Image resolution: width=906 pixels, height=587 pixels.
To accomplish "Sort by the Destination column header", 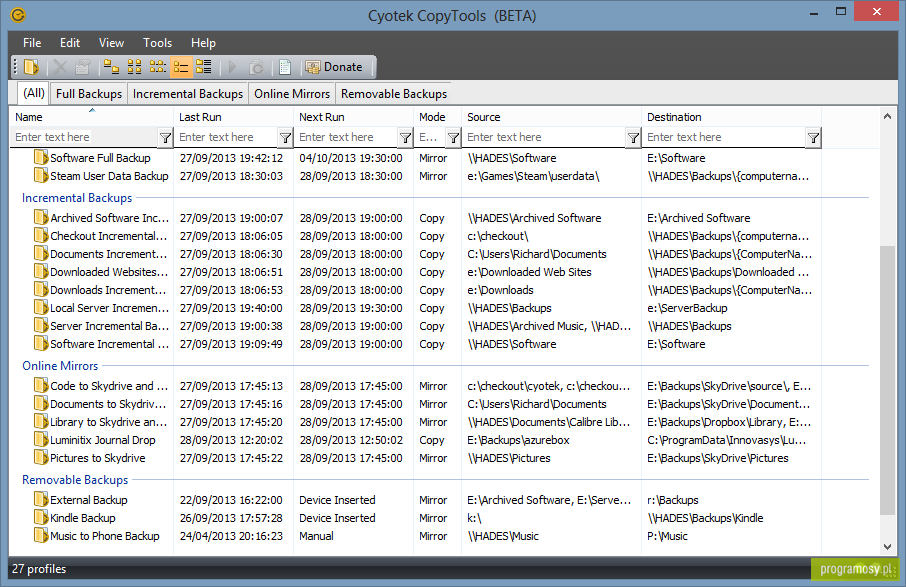I will click(x=731, y=117).
